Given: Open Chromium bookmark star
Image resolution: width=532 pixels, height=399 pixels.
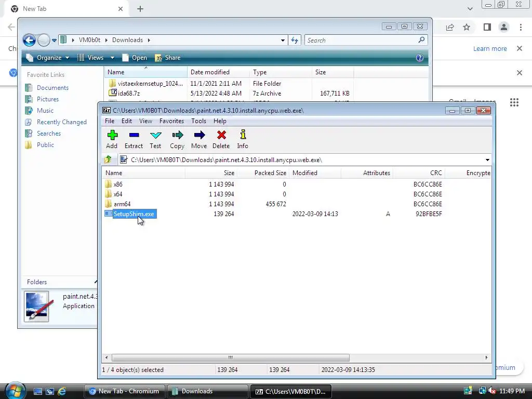Looking at the screenshot, I should coord(467,27).
